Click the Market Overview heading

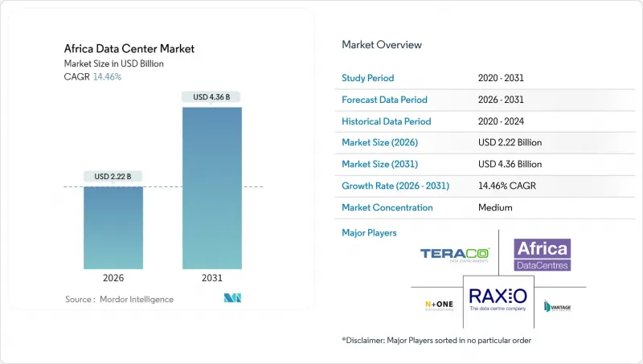(x=382, y=45)
